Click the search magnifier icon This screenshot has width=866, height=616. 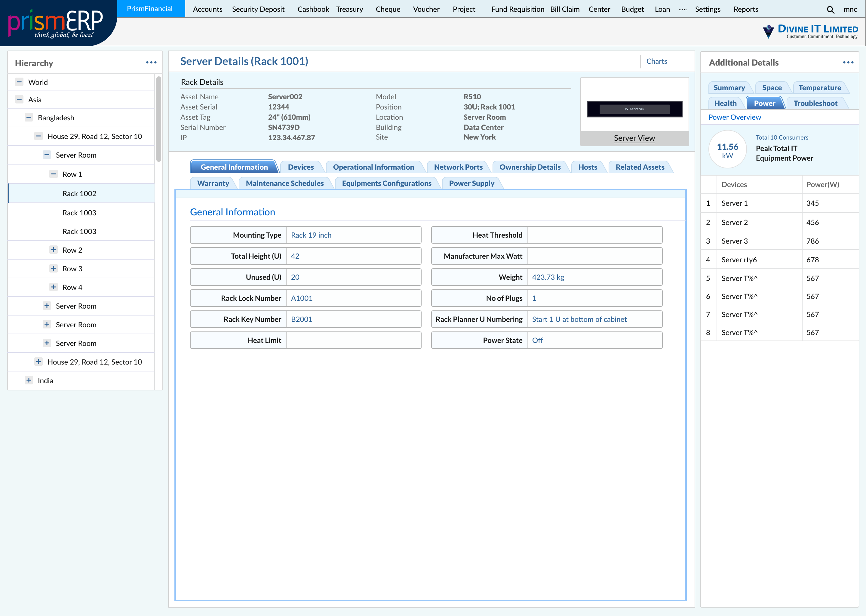(830, 10)
